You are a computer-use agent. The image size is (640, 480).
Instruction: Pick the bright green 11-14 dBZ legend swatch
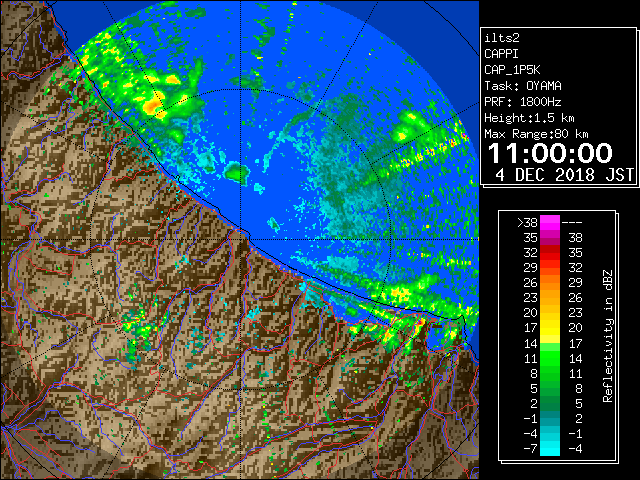coord(550,358)
